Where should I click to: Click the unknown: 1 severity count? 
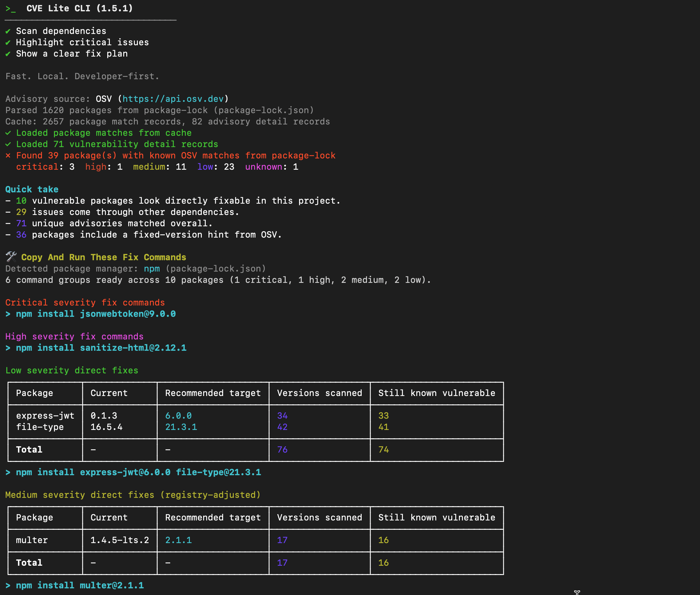point(272,167)
